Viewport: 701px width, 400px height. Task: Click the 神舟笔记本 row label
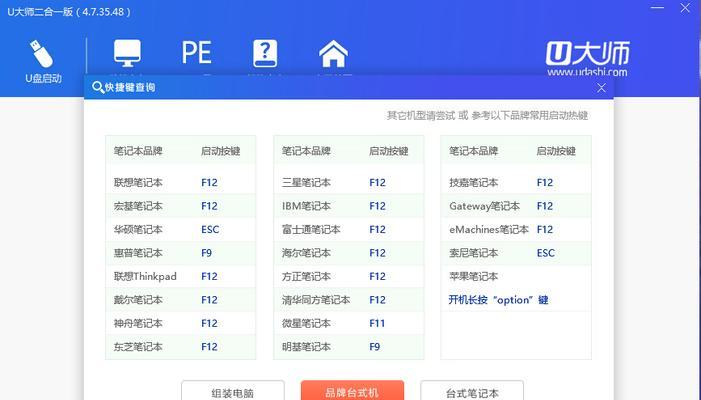click(x=138, y=323)
